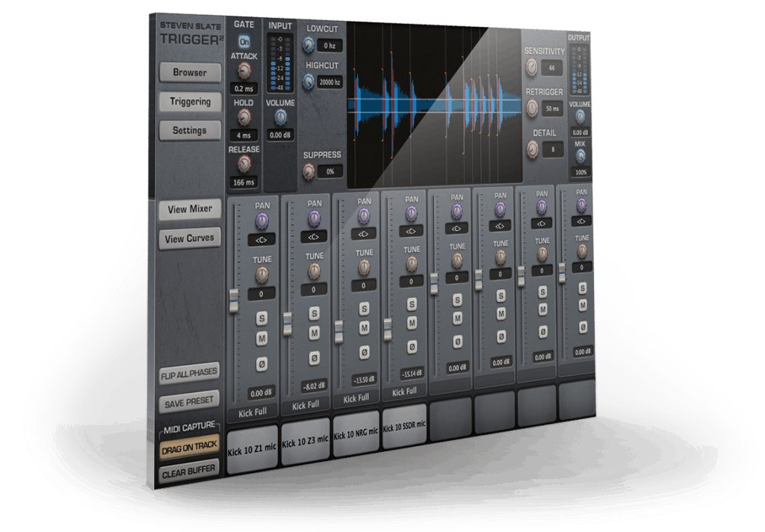Image resolution: width=765 pixels, height=532 pixels.
Task: Click the Detail knob
Action: point(532,149)
